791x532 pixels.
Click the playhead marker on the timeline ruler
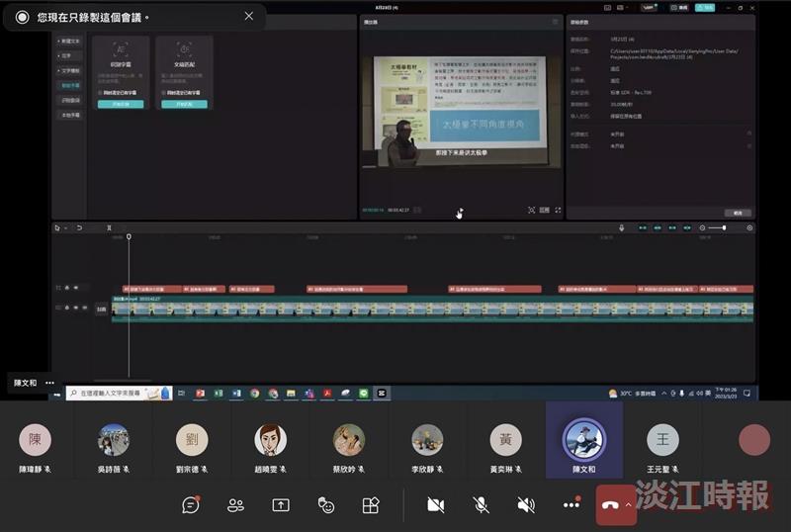pyautogui.click(x=129, y=236)
